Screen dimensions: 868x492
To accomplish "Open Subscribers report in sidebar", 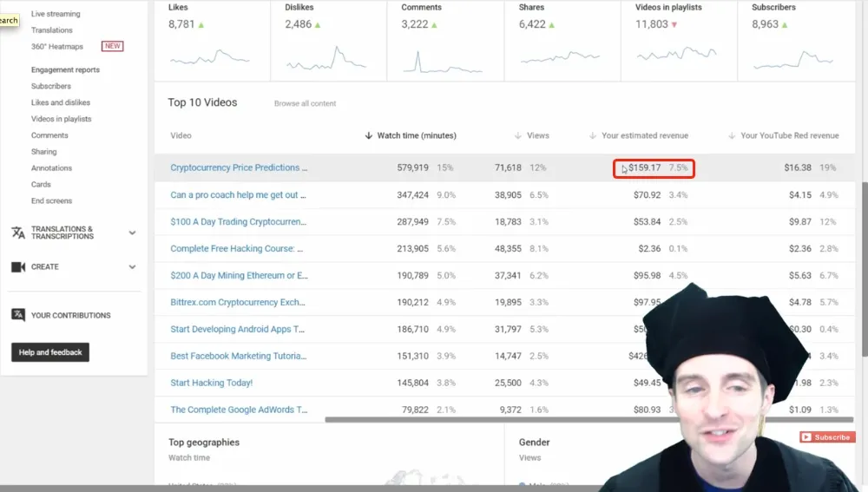I will tap(51, 86).
